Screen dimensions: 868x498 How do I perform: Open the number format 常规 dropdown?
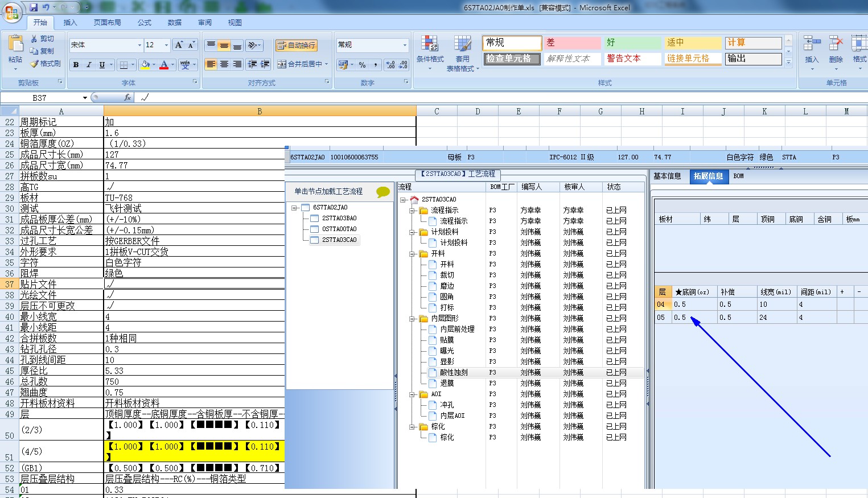(405, 45)
